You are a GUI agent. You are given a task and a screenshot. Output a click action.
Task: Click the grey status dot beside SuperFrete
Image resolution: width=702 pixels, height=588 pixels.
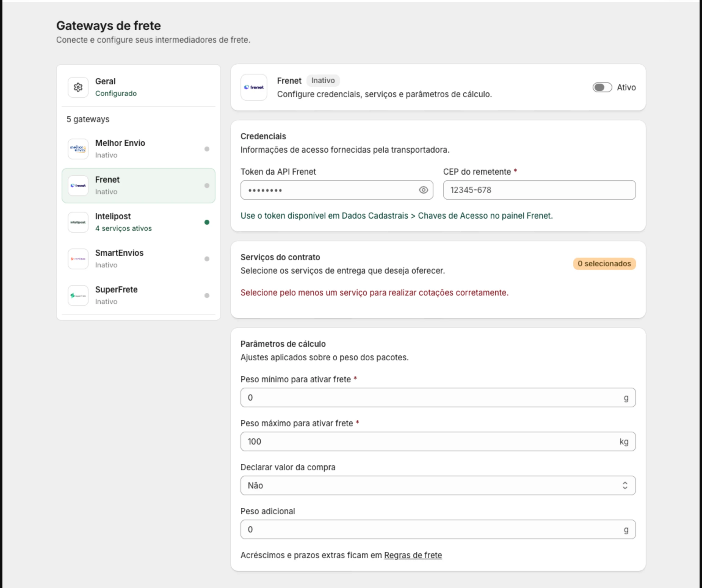pyautogui.click(x=207, y=296)
